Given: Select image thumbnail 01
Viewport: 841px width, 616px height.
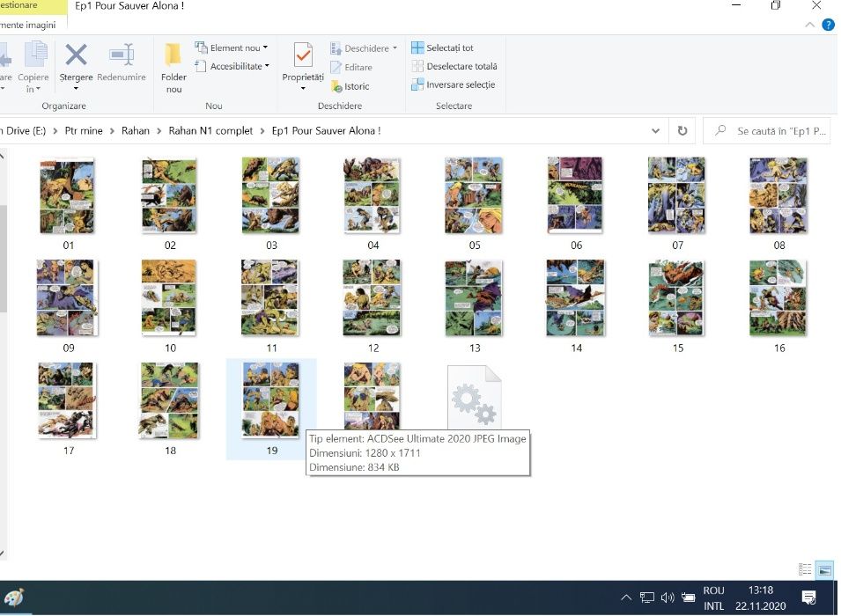Looking at the screenshot, I should point(68,195).
